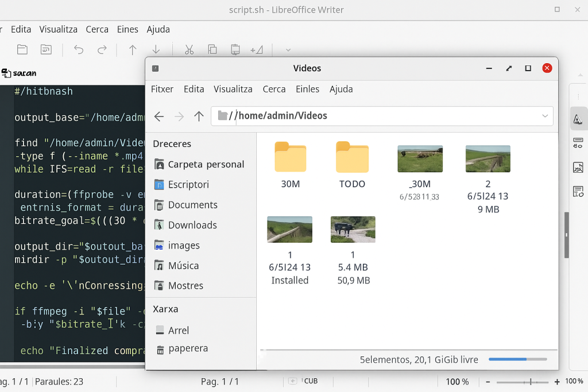
Task: Open the Fitxer menu in file manager
Action: 162,89
